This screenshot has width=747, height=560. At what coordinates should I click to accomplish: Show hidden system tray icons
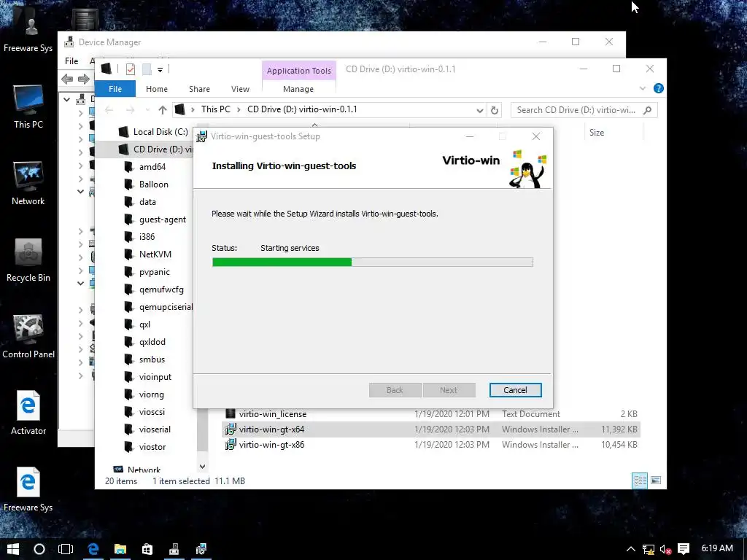(631, 549)
